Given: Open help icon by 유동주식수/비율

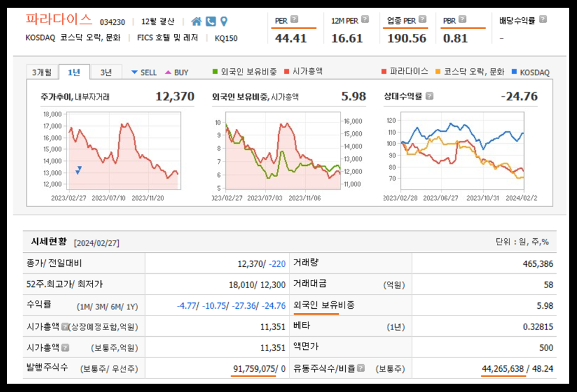Looking at the screenshot, I should 361,368.
